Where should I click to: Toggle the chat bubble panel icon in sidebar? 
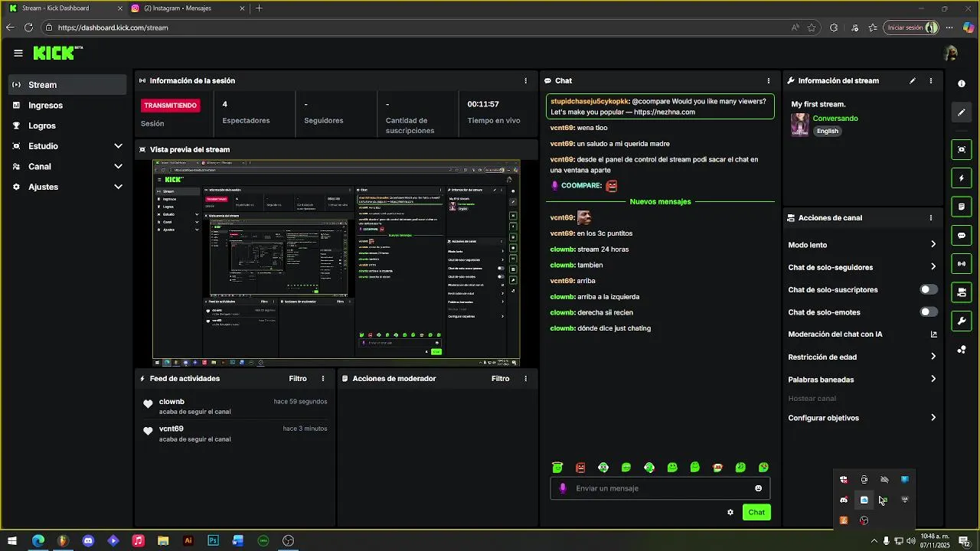click(x=962, y=236)
